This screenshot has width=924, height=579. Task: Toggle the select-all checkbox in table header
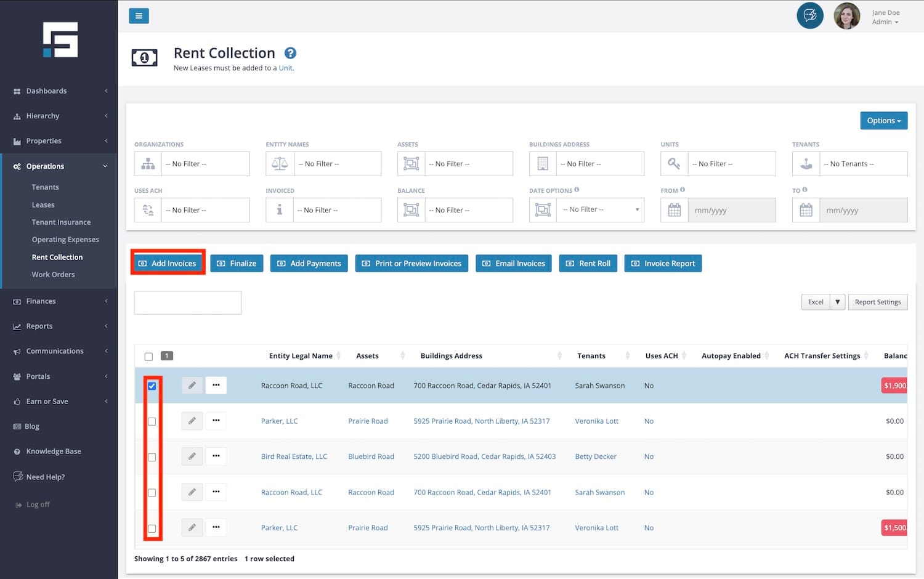point(148,357)
